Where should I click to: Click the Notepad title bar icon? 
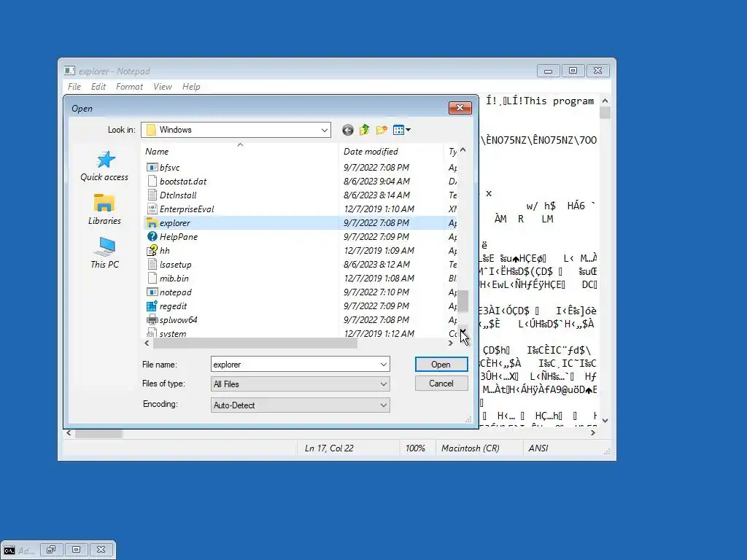click(x=69, y=71)
